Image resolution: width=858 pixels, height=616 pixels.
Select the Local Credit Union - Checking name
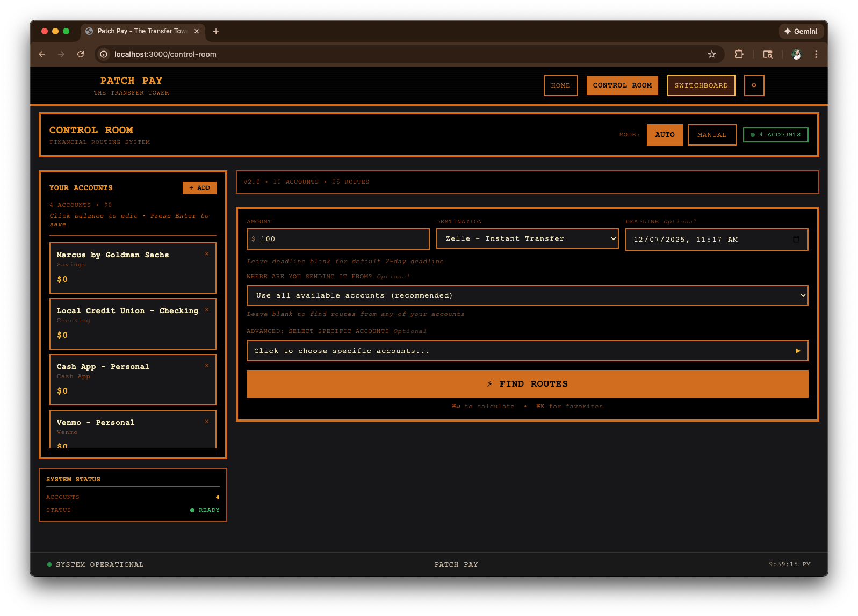coord(127,311)
